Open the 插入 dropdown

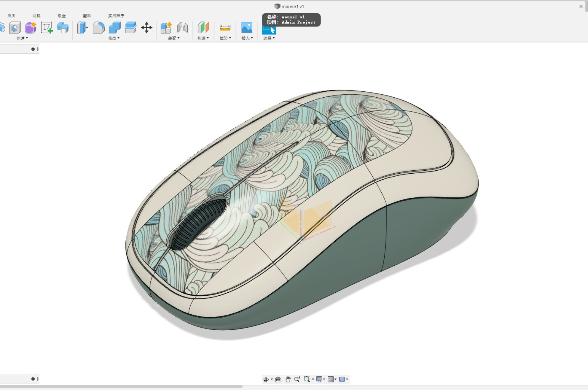click(247, 38)
